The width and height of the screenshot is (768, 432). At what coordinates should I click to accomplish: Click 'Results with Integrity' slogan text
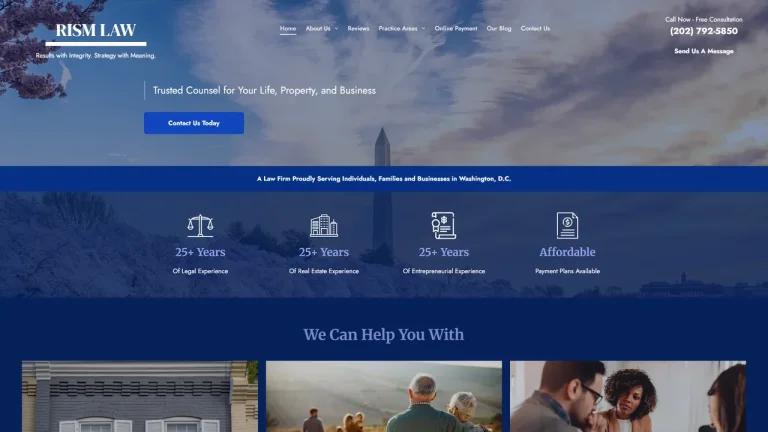96,56
